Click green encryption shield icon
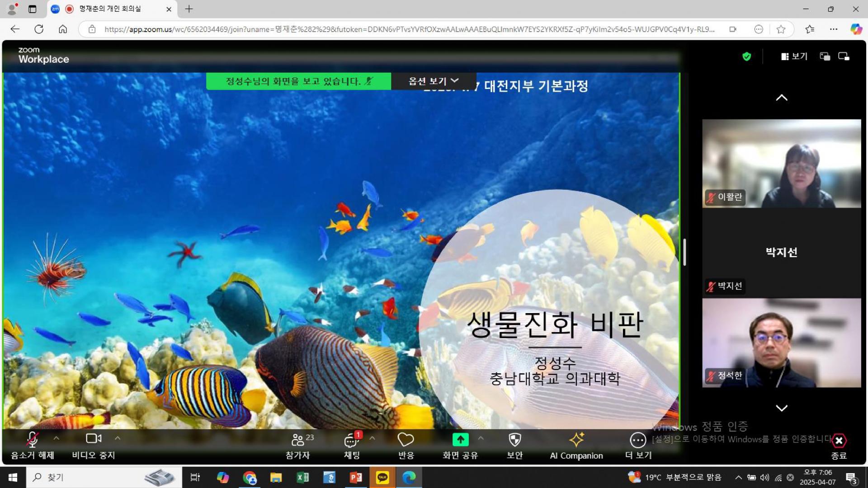The height and width of the screenshot is (488, 868). [x=746, y=56]
